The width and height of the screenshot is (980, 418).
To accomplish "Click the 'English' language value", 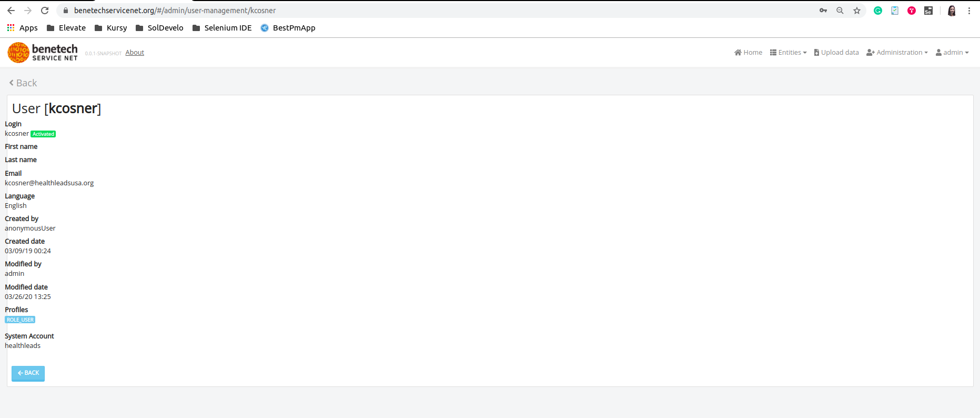I will [16, 206].
